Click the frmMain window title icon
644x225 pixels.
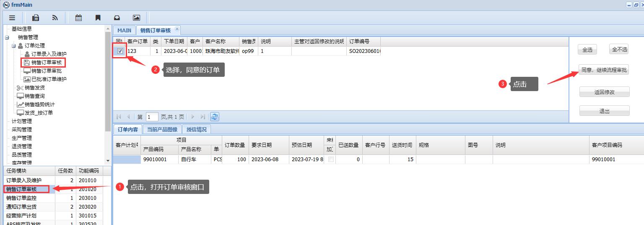coord(6,5)
